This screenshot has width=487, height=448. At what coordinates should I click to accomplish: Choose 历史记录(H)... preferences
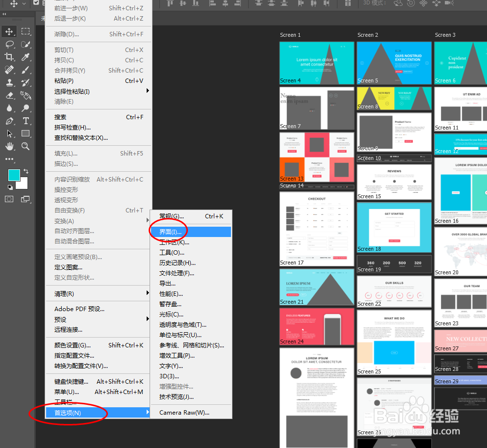191,263
